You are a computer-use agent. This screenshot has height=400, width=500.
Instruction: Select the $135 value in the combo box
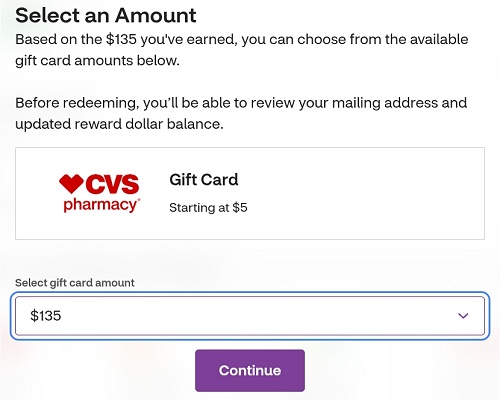point(46,316)
